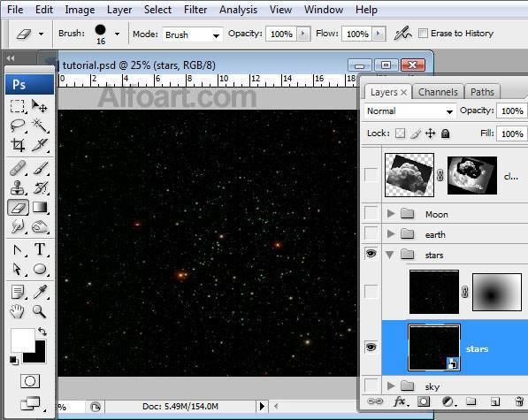Image resolution: width=528 pixels, height=420 pixels.
Task: Open the Filter menu
Action: coord(195,10)
